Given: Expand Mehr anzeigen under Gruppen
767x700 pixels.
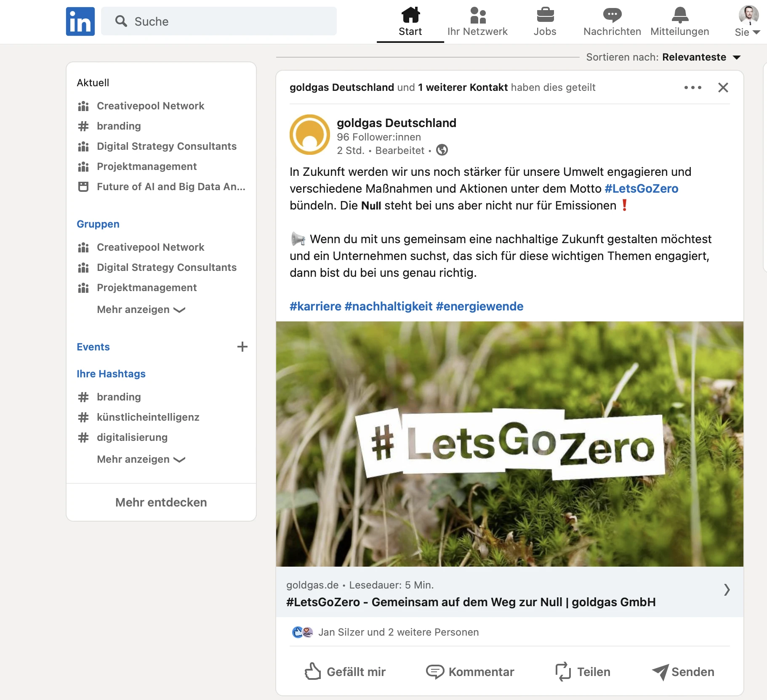Looking at the screenshot, I should point(141,310).
